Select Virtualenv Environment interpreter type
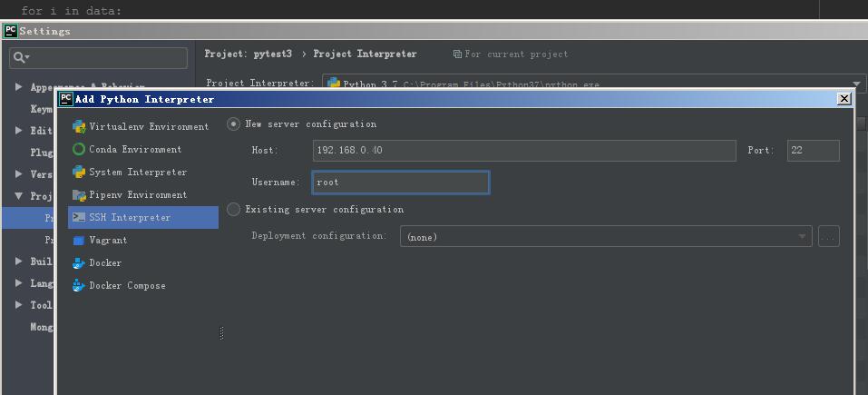This screenshot has width=868, height=395. pyautogui.click(x=142, y=126)
